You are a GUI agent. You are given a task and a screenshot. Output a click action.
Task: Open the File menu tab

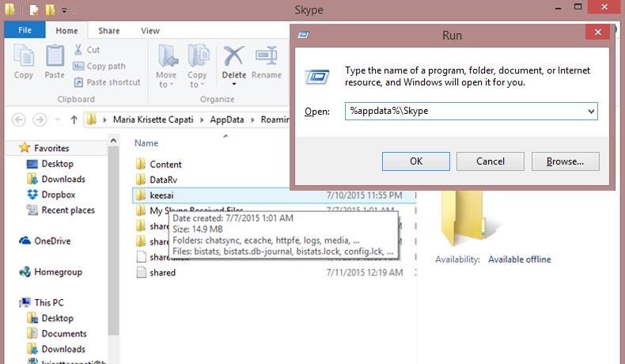pos(25,30)
